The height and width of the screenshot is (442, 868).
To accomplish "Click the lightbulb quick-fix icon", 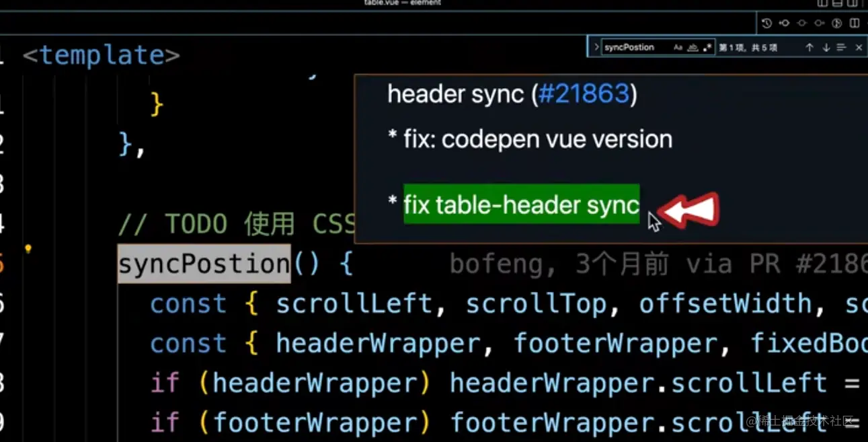I will [28, 249].
